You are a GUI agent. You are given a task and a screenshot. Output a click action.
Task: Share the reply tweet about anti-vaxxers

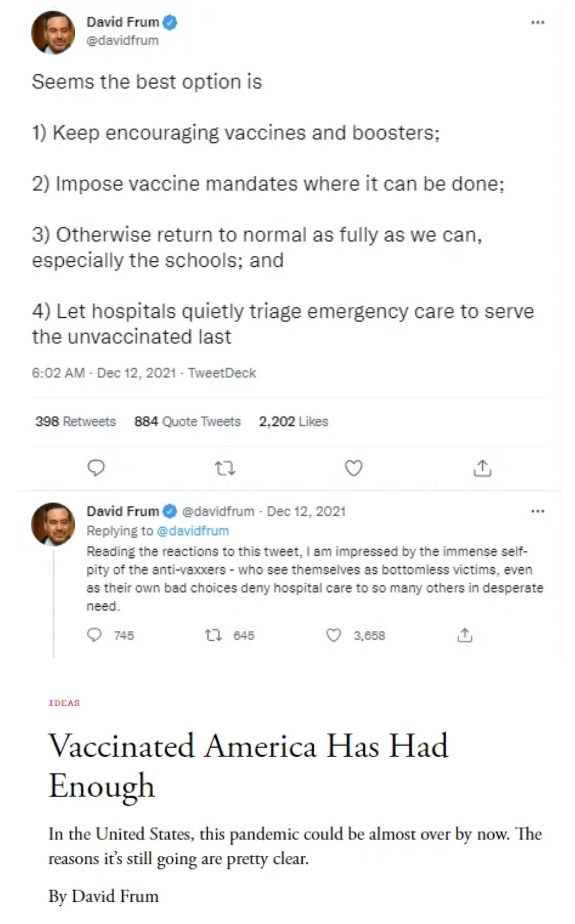click(x=465, y=635)
